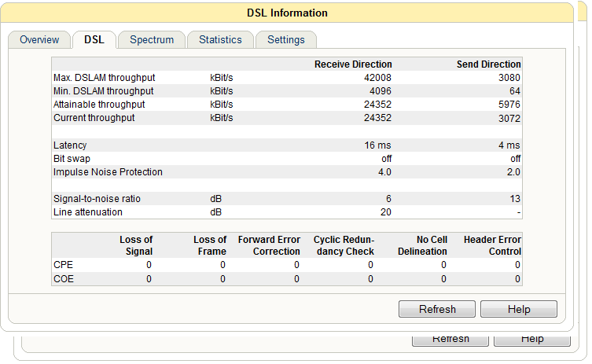Click the DSL Information title
This screenshot has height=364, width=592.
287,13
